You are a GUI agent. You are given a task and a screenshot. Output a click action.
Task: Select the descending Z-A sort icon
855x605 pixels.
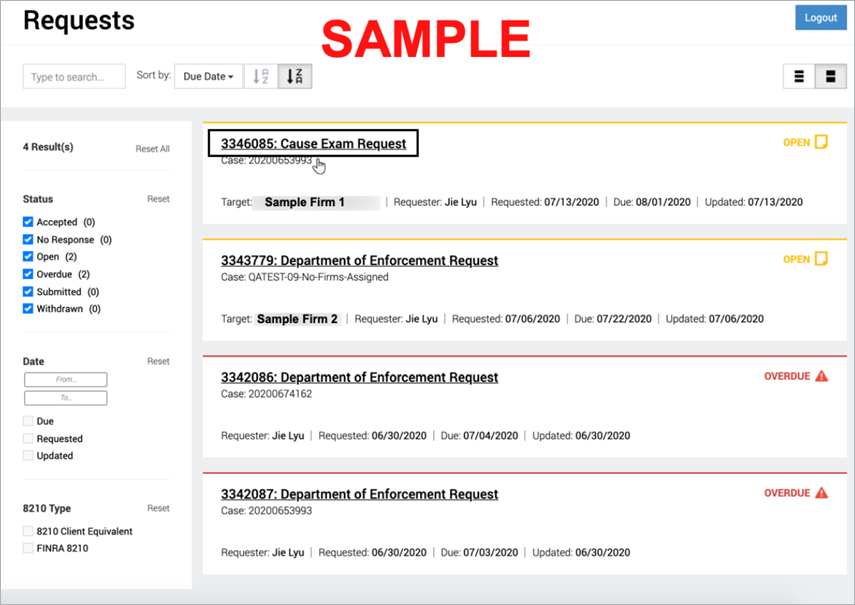[x=293, y=75]
